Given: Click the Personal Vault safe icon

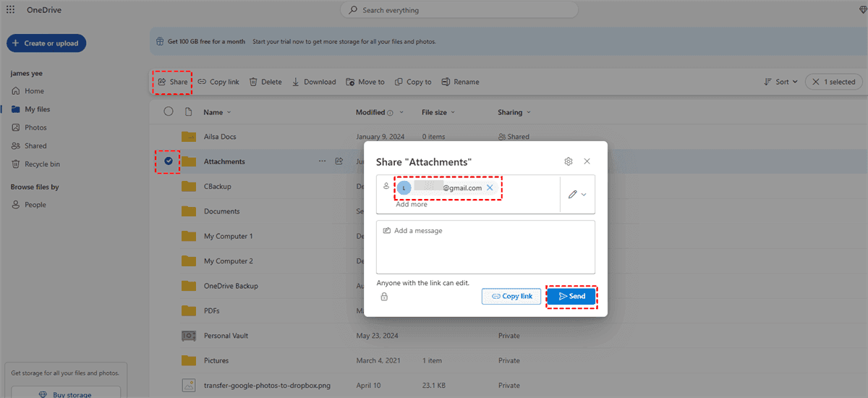Looking at the screenshot, I should pos(189,336).
